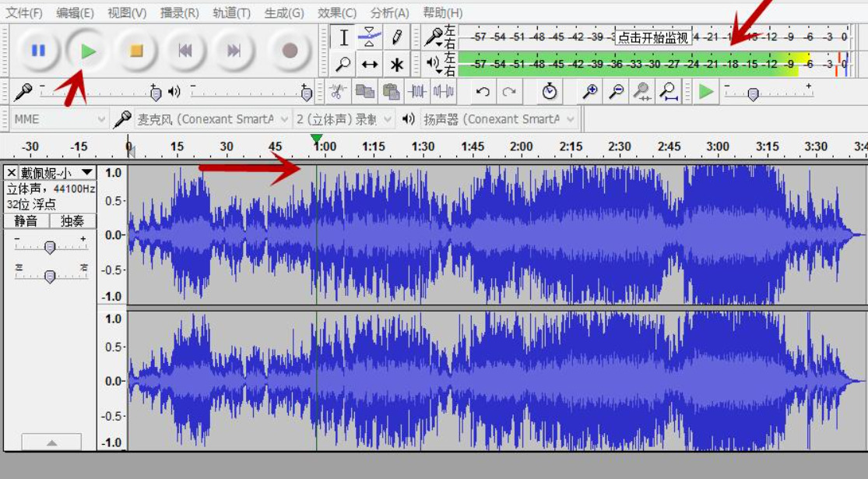Open the 效果(C) menu
Image resolution: width=868 pixels, height=479 pixels.
click(x=336, y=12)
